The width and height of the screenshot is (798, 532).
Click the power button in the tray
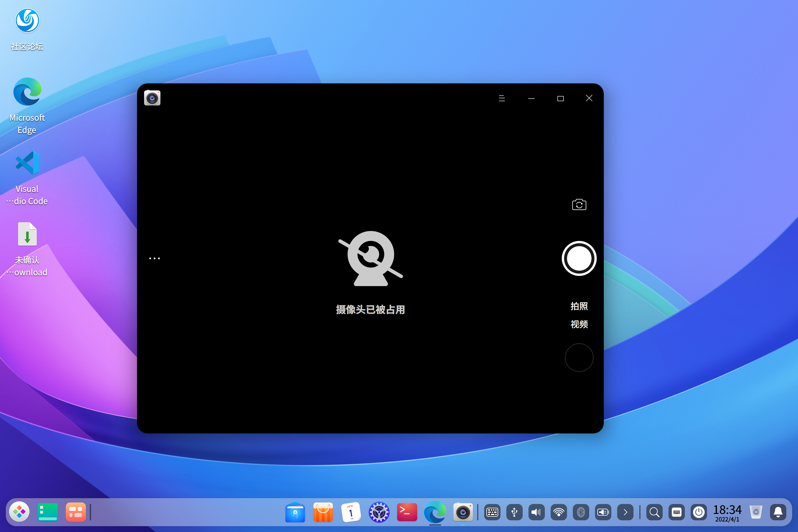point(699,512)
